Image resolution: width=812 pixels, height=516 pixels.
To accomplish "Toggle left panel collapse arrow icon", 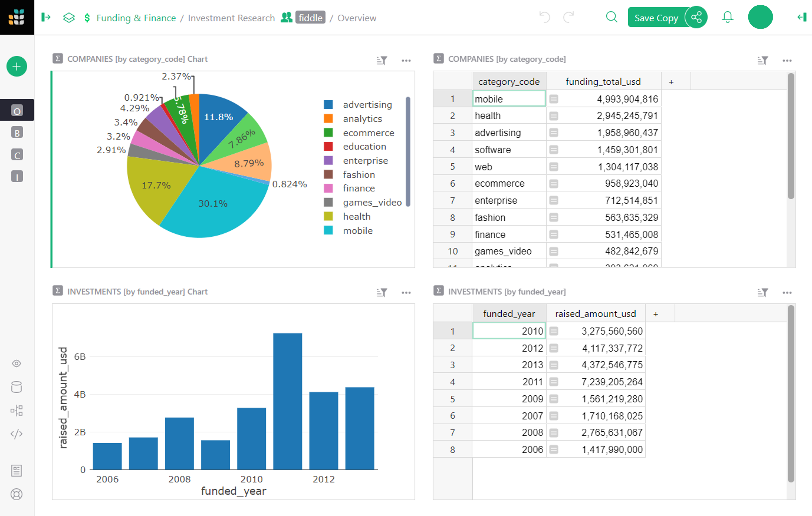I will tap(46, 17).
